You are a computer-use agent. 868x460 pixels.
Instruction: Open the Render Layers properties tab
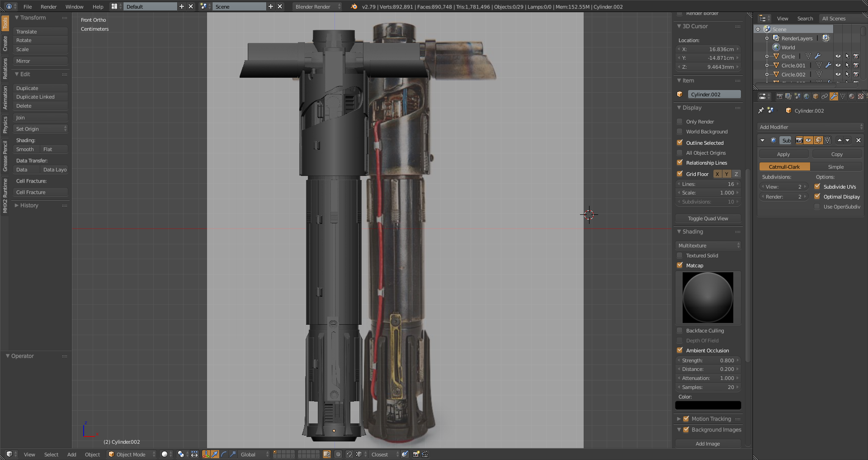pyautogui.click(x=788, y=96)
